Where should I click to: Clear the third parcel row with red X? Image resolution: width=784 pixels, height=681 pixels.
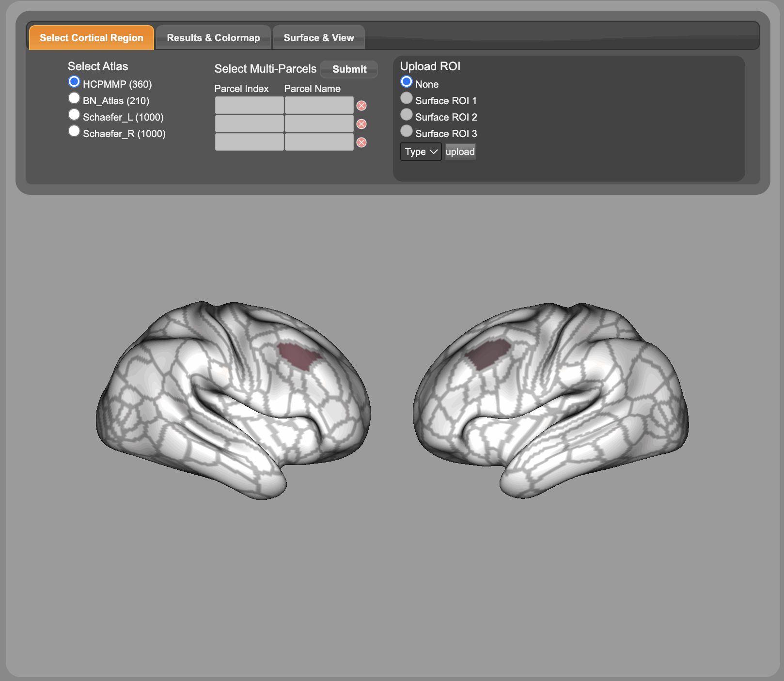361,142
